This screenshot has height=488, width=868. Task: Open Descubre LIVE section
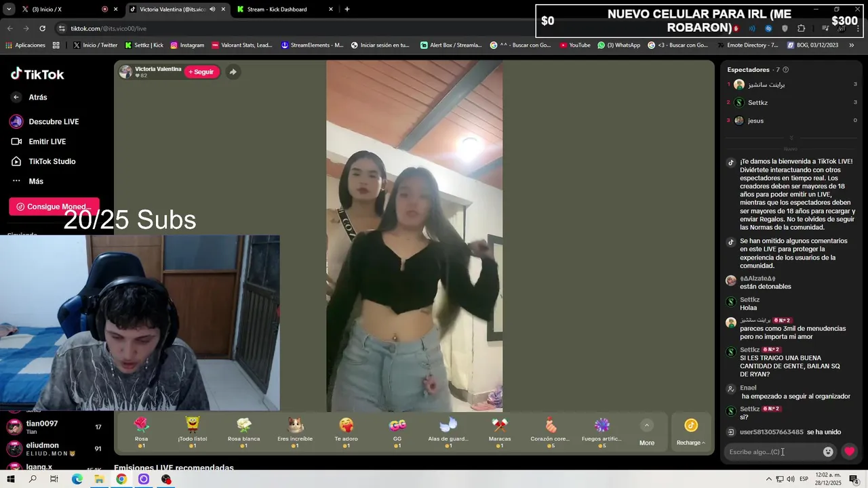[x=45, y=122]
